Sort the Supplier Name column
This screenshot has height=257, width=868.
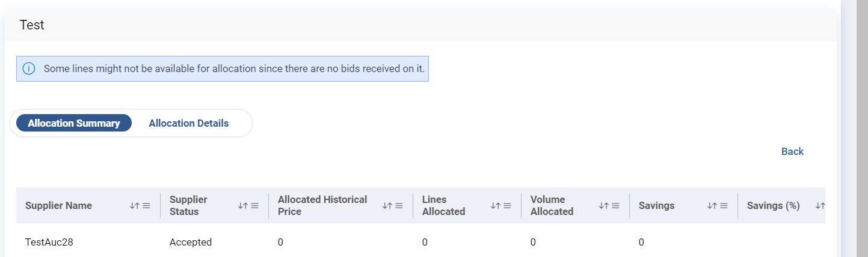134,206
